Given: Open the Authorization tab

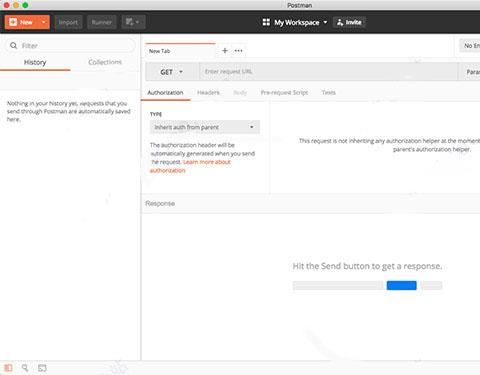Looking at the screenshot, I should (x=165, y=93).
